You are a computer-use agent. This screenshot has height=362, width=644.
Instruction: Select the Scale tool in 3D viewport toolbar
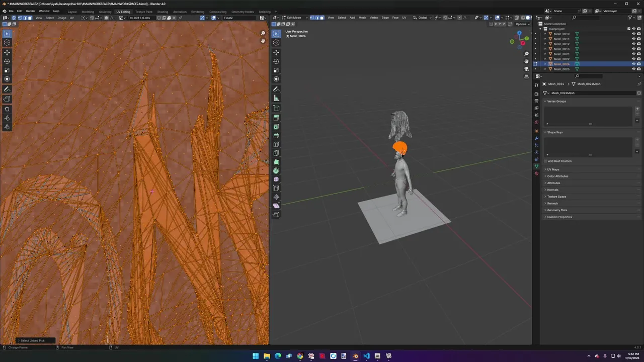[276, 70]
